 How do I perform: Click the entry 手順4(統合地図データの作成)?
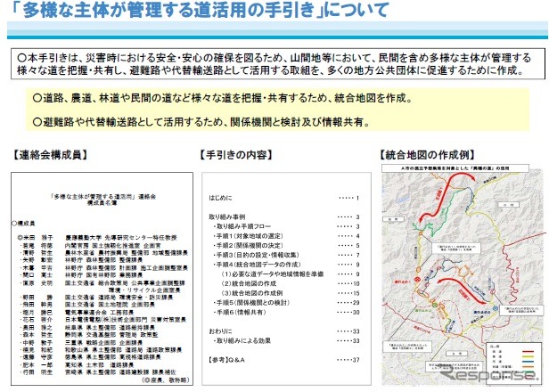(x=257, y=265)
